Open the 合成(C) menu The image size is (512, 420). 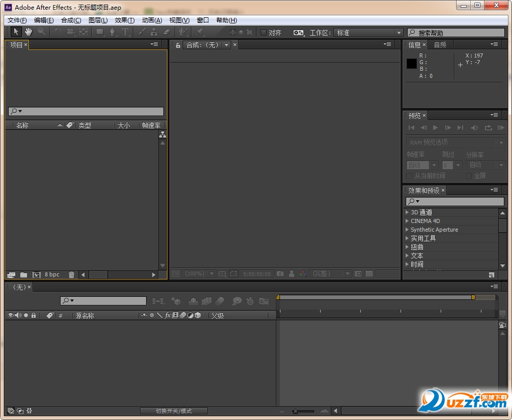click(x=71, y=20)
